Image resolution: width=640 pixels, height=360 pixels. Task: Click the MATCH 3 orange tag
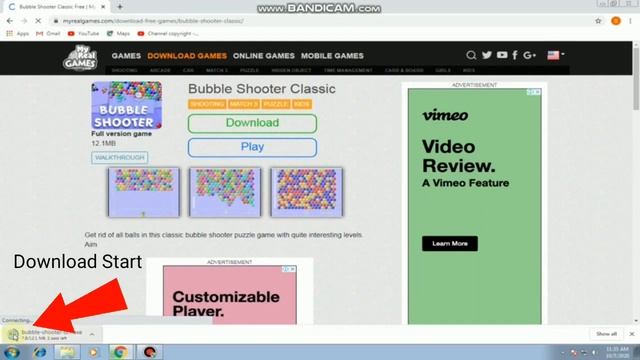tap(244, 104)
